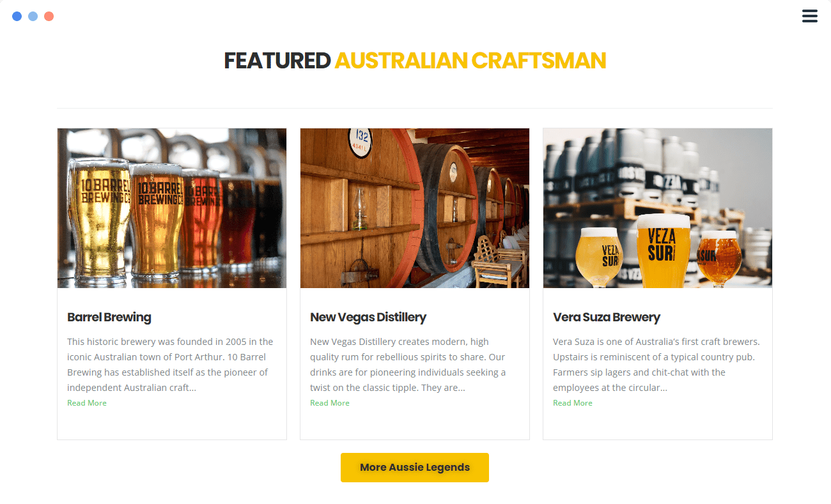Image resolution: width=831 pixels, height=504 pixels.
Task: Select the Barrel Brewing description paragraph
Action: click(171, 365)
